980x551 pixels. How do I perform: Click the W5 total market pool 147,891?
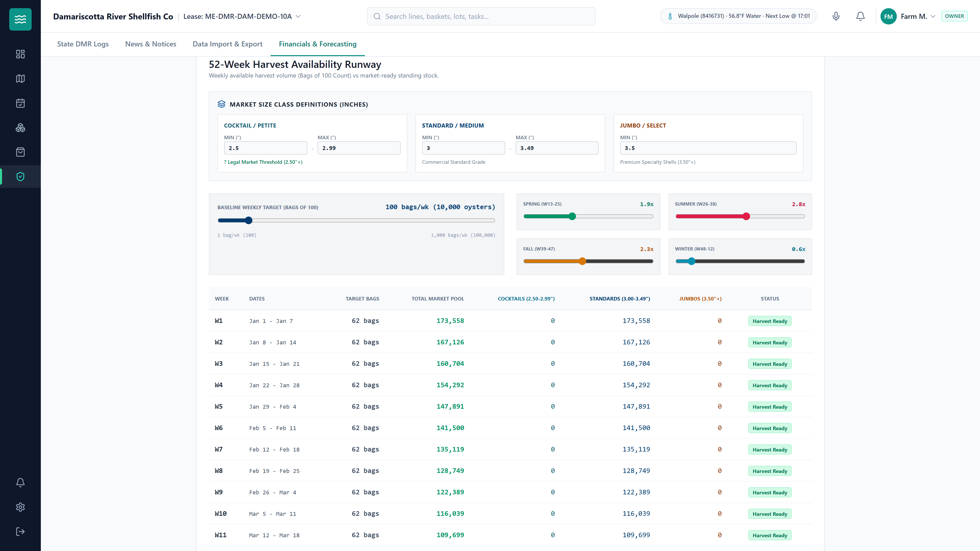(450, 407)
